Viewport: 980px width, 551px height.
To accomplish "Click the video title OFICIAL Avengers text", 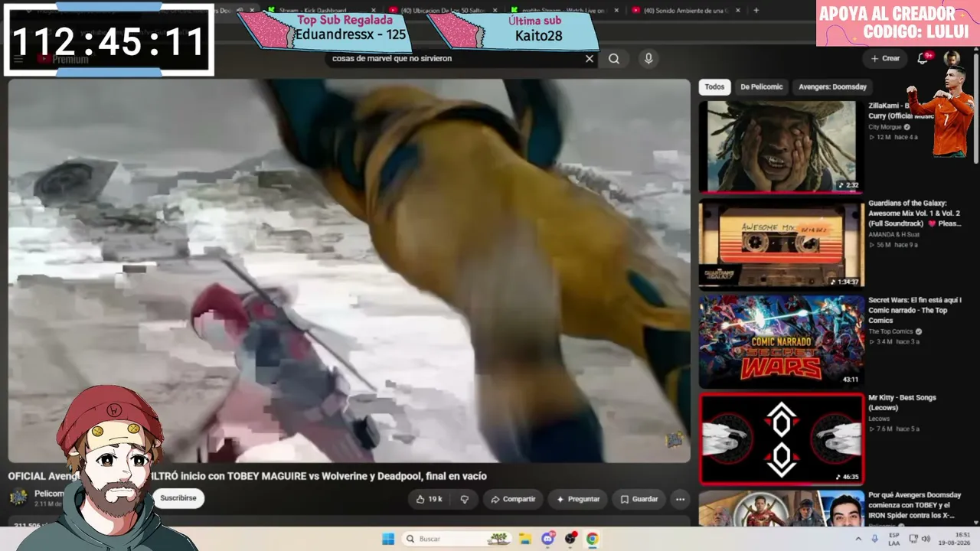I will point(247,476).
